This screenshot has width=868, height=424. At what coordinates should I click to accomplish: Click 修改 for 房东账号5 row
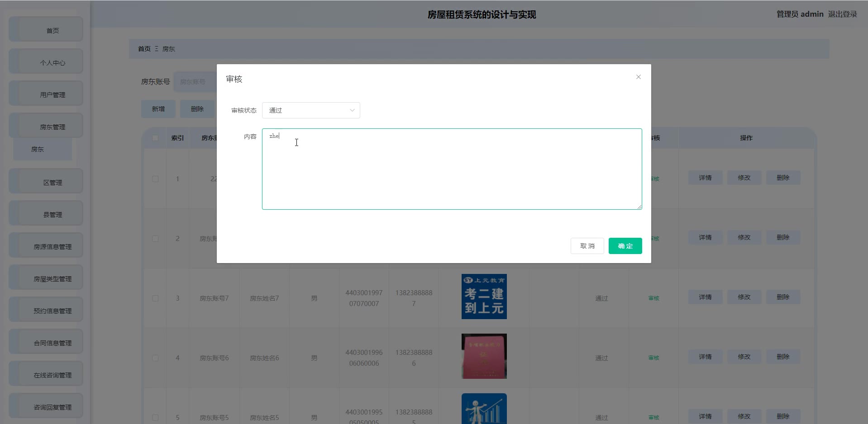pos(744,416)
